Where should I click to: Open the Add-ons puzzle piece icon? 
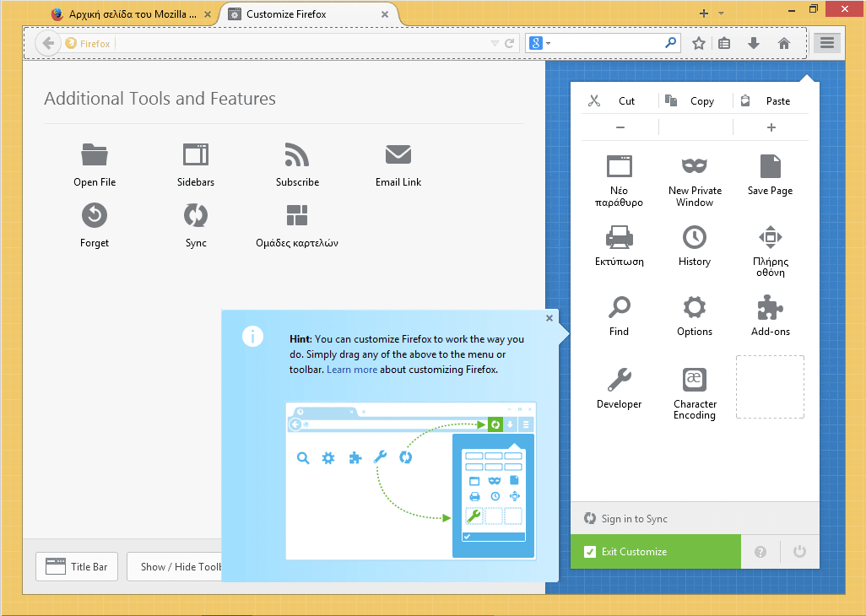point(770,307)
